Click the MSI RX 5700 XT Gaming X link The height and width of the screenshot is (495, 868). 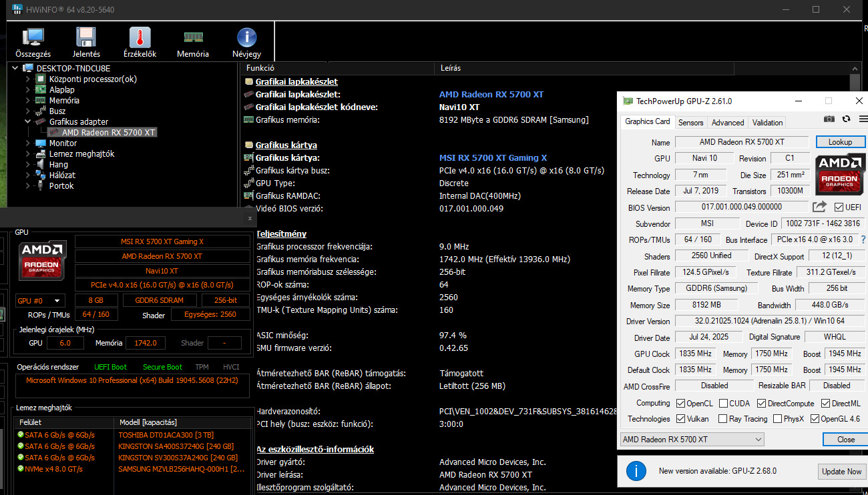493,157
